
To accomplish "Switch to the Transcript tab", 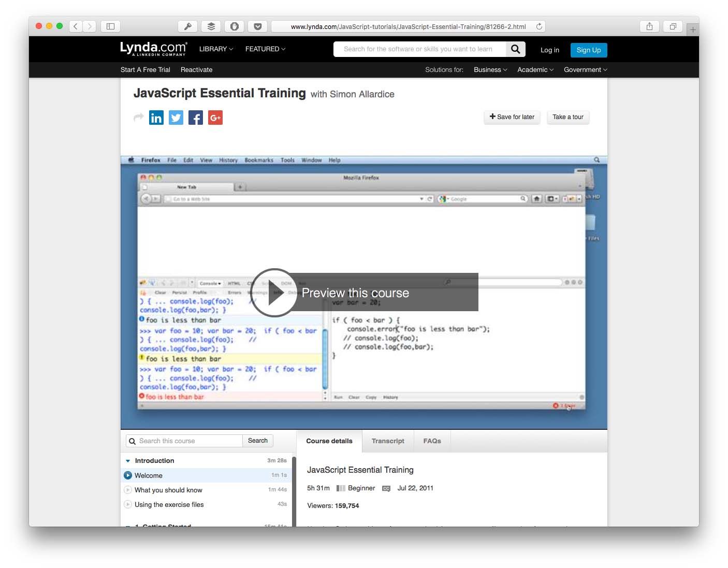I will tap(388, 441).
